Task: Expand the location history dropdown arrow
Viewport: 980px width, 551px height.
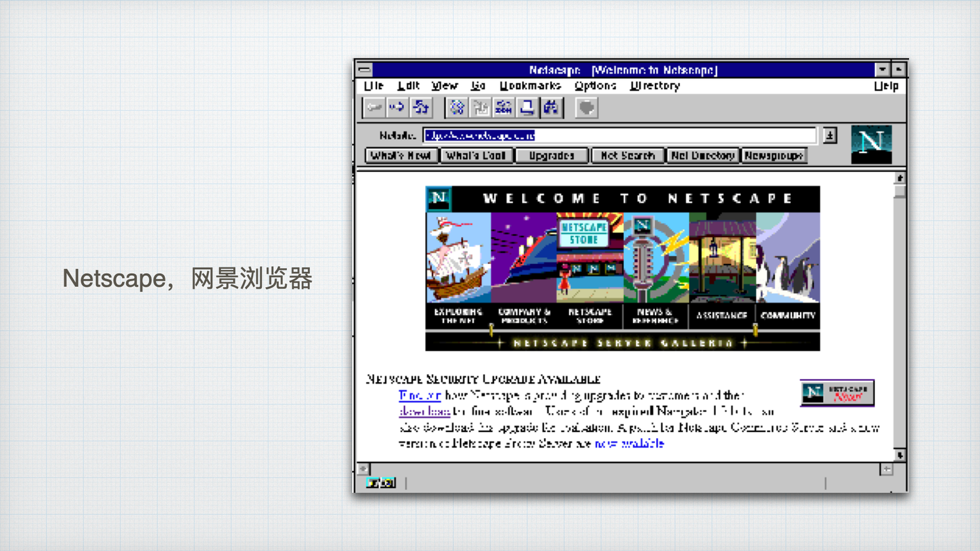Action: (x=830, y=135)
